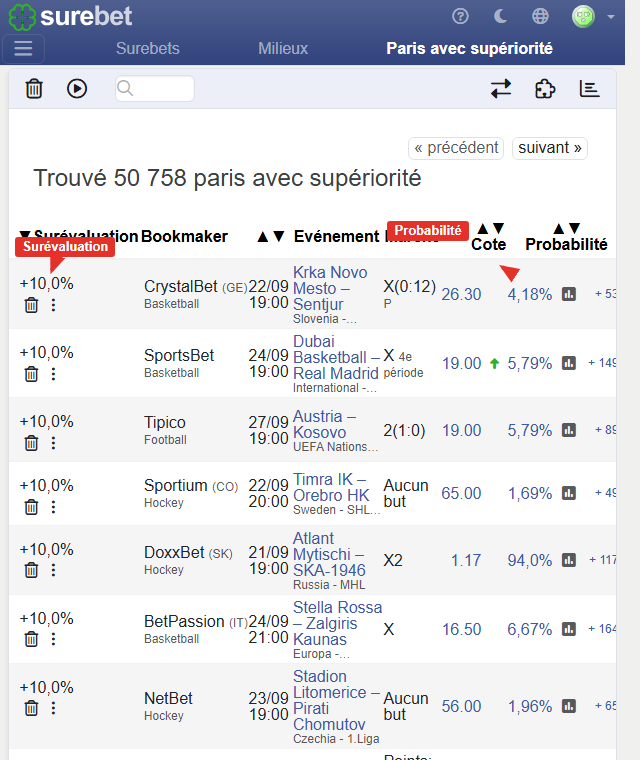The width and height of the screenshot is (640, 760).
Task: Switch to Surebets tab
Action: click(148, 48)
